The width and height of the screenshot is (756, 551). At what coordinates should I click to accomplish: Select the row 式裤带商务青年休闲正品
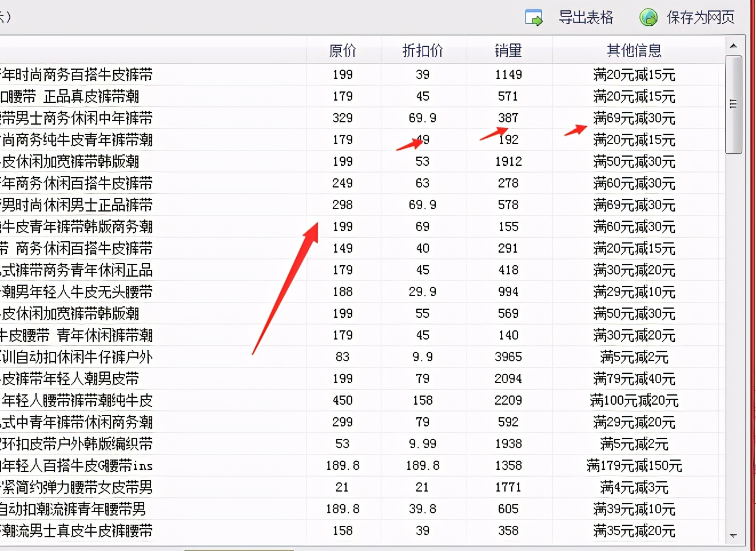click(363, 270)
